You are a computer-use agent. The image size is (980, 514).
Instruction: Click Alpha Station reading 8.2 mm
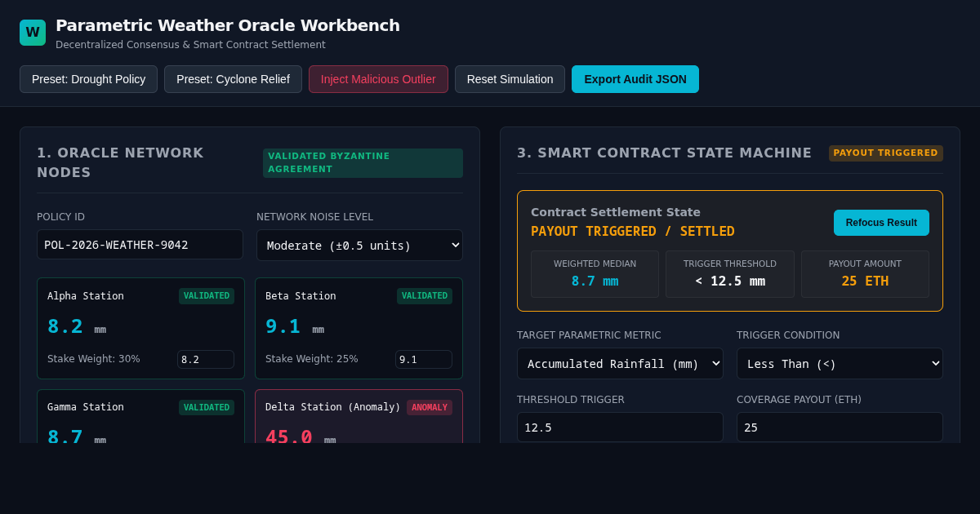[x=77, y=326]
